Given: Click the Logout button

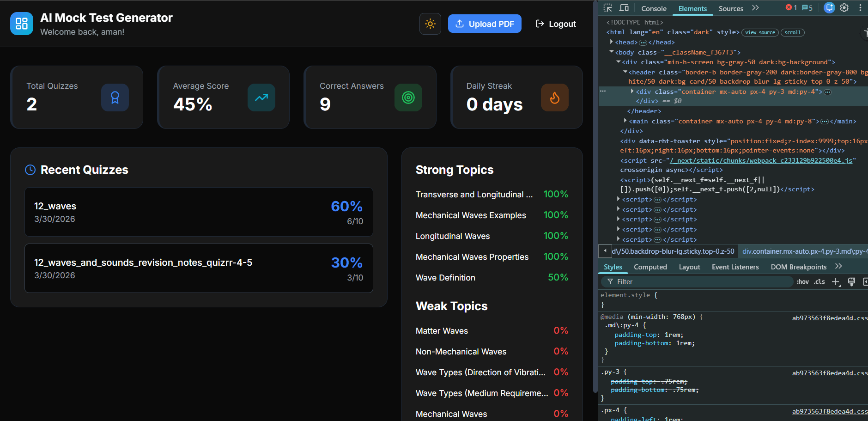Looking at the screenshot, I should (556, 24).
